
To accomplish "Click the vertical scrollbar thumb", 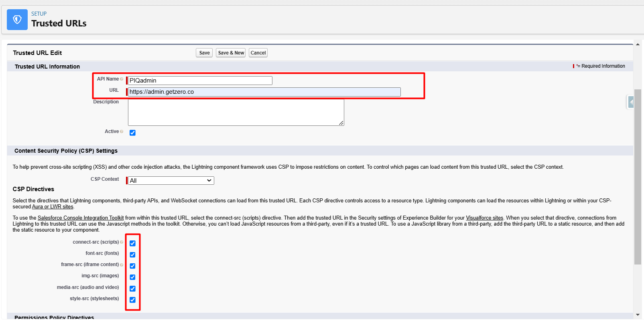I will click(638, 177).
